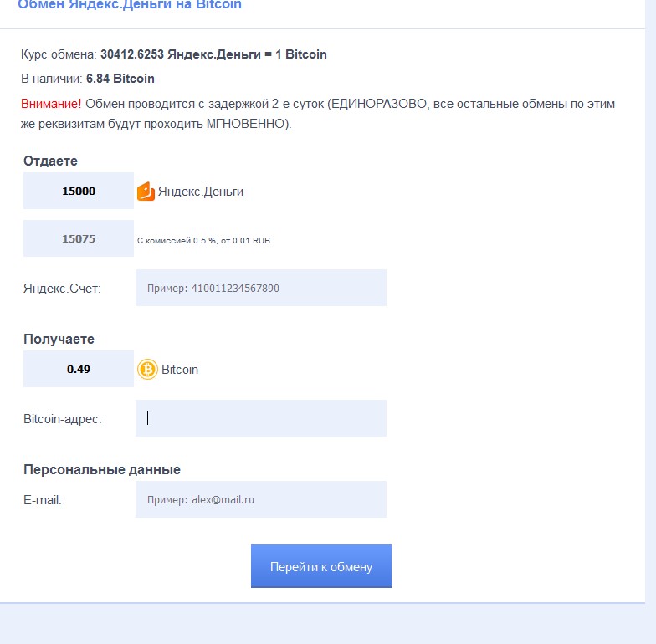Focus the 15000 give amount field
This screenshot has height=644, width=656.
pos(79,191)
